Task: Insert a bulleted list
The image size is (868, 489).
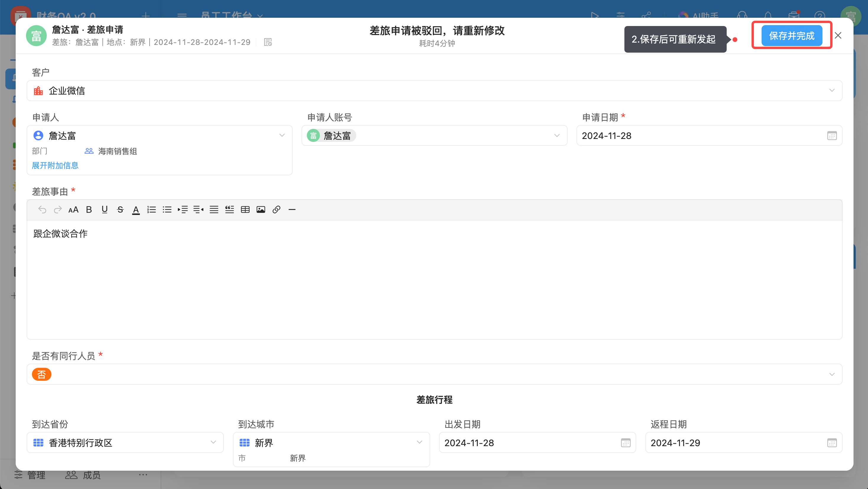Action: 167,210
